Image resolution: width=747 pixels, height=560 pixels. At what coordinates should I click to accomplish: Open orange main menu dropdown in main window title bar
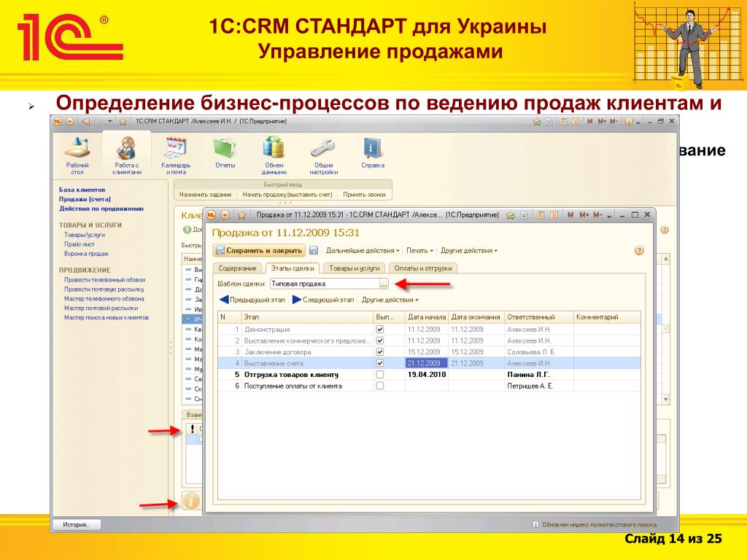coord(70,122)
